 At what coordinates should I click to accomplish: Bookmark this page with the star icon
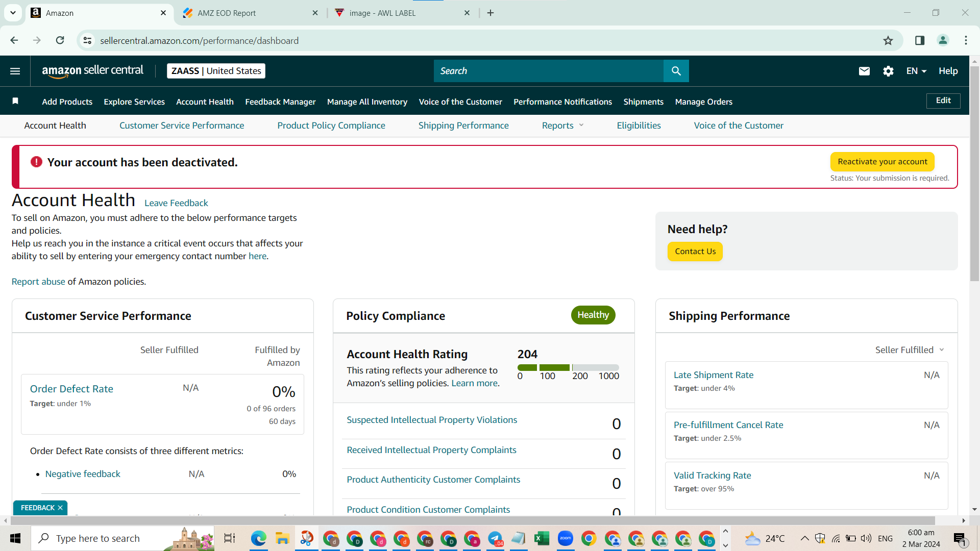[888, 40]
